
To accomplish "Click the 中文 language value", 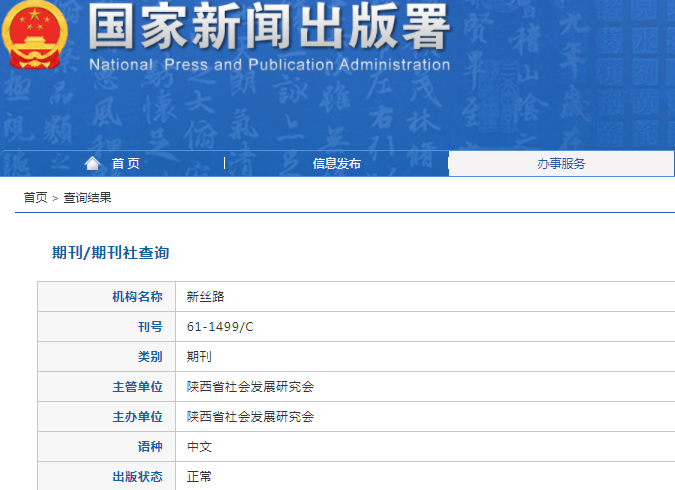I will tap(199, 447).
